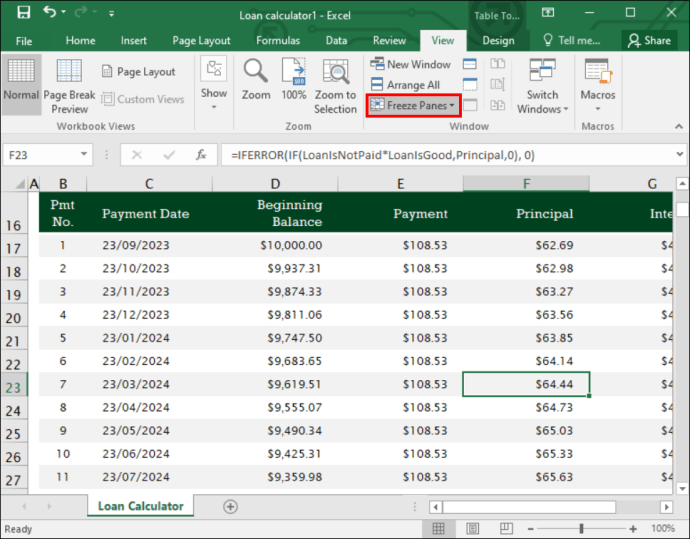This screenshot has height=539, width=690.
Task: Click the Undo arrow icon
Action: click(49, 12)
